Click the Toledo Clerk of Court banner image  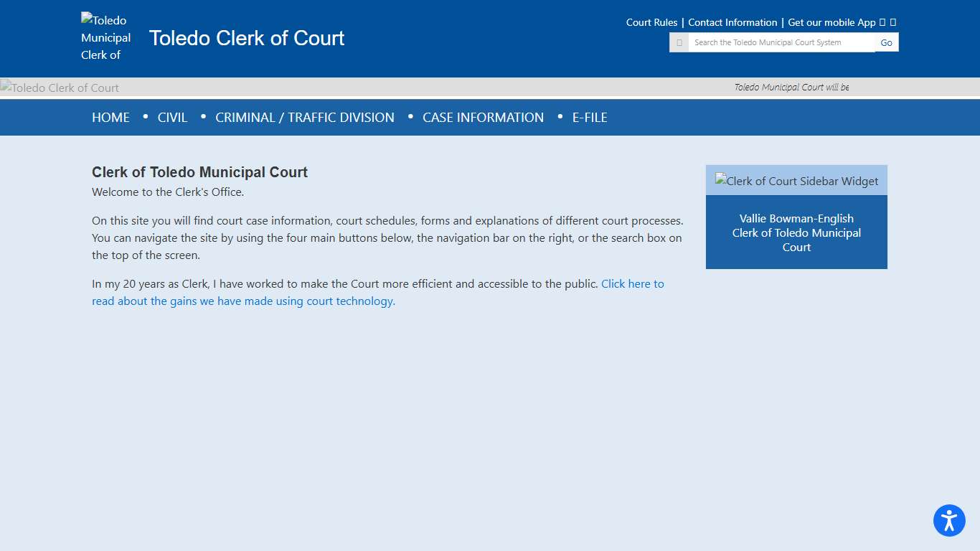point(60,87)
